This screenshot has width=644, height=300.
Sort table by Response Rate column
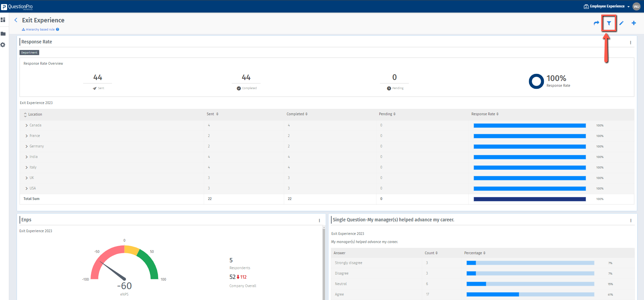click(x=485, y=114)
